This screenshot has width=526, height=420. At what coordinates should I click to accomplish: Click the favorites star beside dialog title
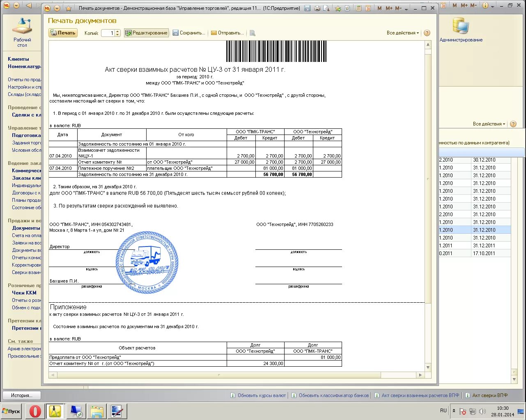tap(69, 8)
